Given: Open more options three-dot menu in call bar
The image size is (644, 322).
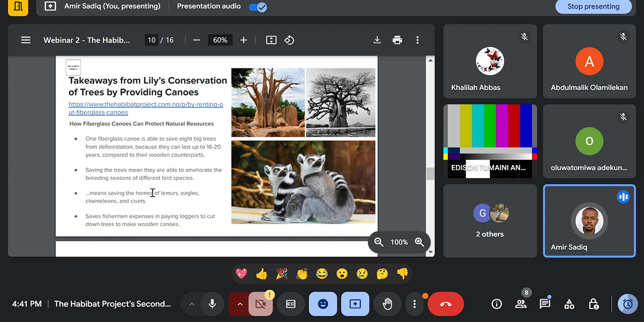Looking at the screenshot, I should tap(415, 304).
